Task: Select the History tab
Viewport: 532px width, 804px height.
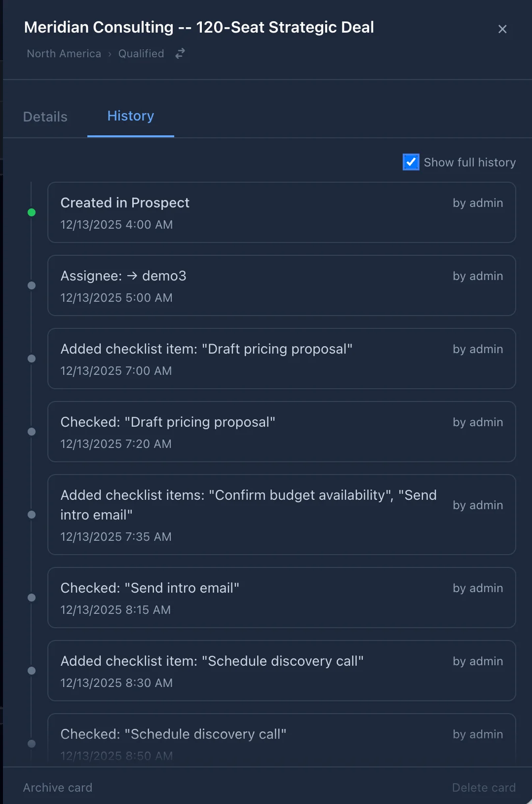Action: pyautogui.click(x=130, y=116)
